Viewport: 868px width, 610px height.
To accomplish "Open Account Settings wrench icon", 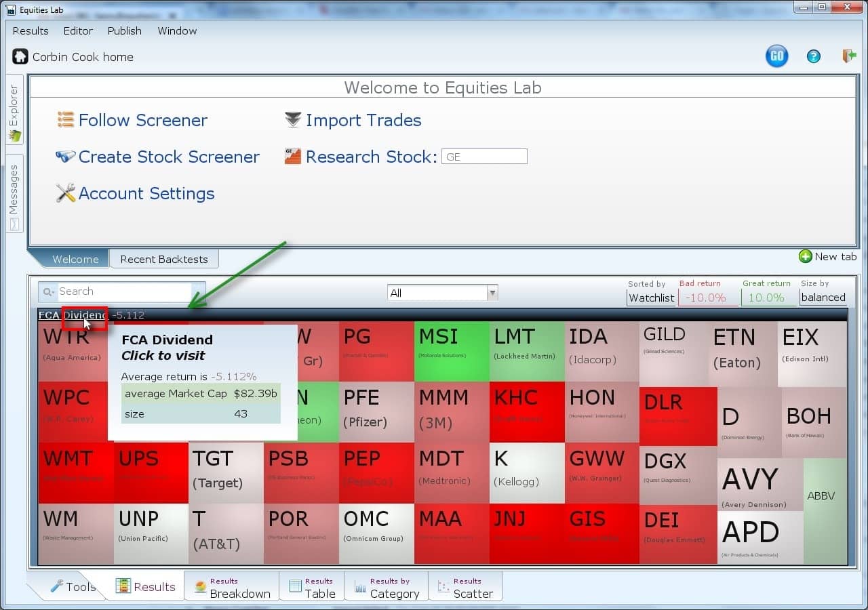I will coord(65,193).
